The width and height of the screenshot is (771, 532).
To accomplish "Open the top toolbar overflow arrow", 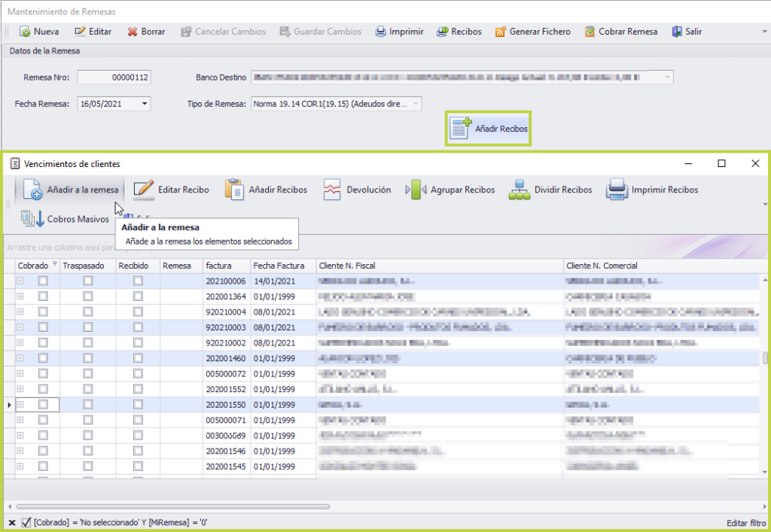I will [x=765, y=32].
